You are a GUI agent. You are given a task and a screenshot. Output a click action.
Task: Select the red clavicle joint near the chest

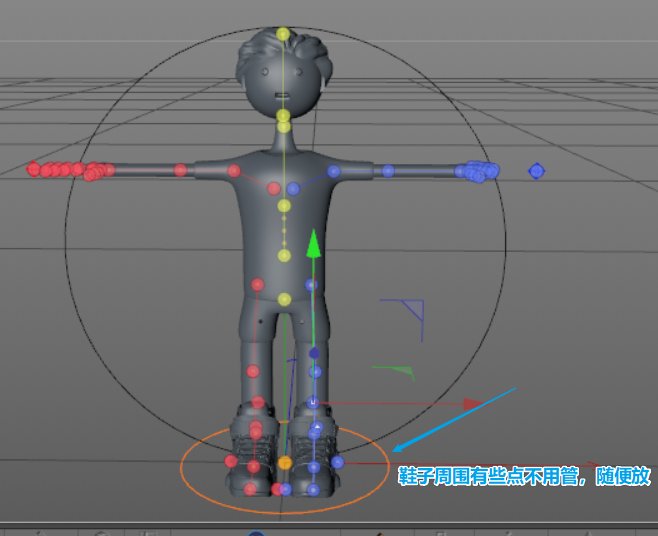pos(274,188)
